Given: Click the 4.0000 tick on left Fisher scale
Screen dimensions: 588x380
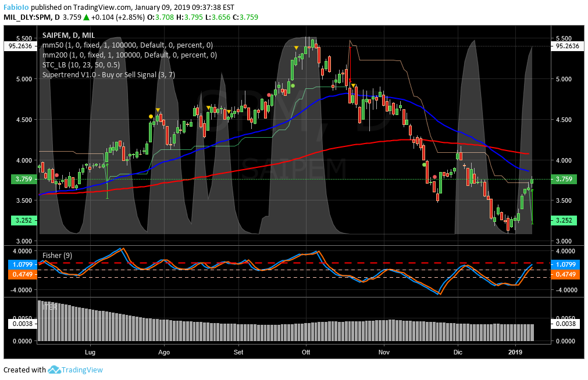Looking at the screenshot, I should click(x=23, y=251).
